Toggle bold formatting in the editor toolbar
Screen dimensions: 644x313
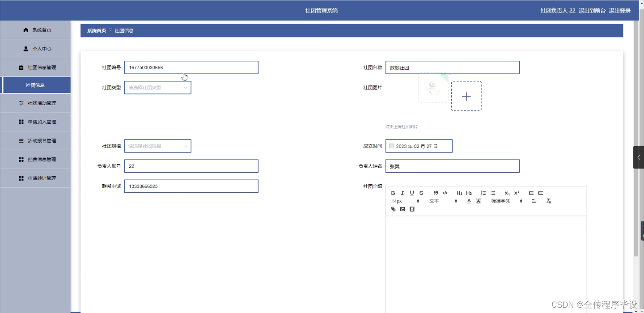click(x=393, y=193)
